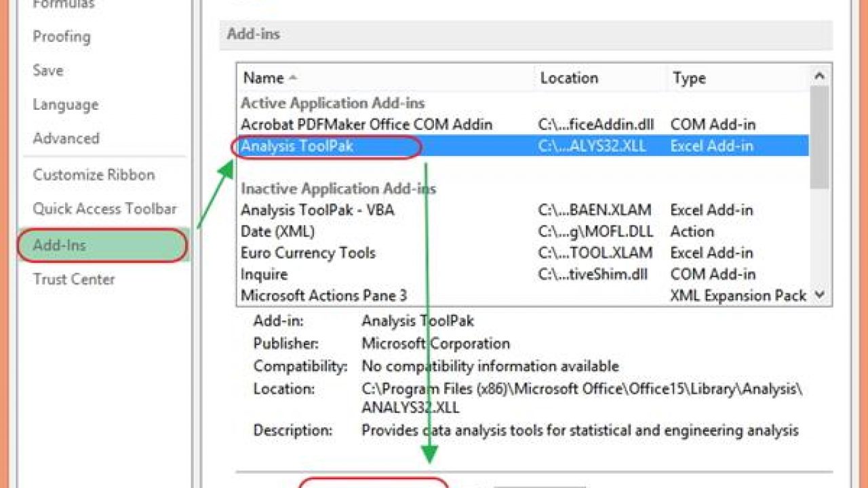Viewport: 868px width, 488px height.
Task: Select Analysis ToolPak - VBA add-in
Action: tap(523, 210)
